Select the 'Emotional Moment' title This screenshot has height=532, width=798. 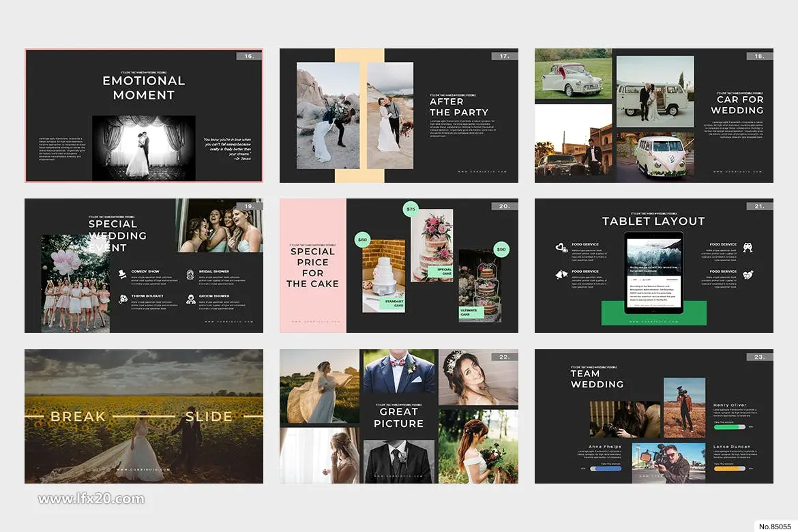[144, 87]
